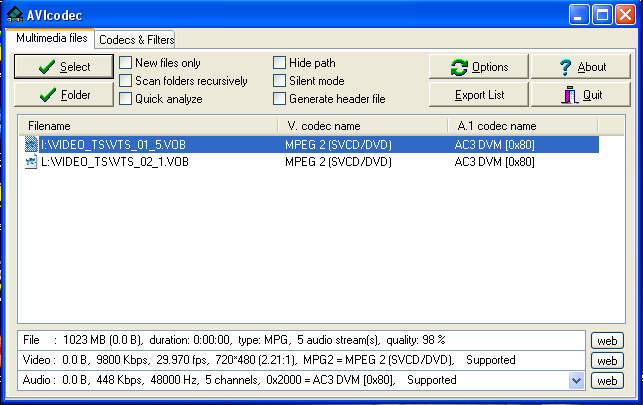Click MPEG 2 (SVCD/DVD) in highlighted VTS_01_5 row

pyautogui.click(x=338, y=144)
